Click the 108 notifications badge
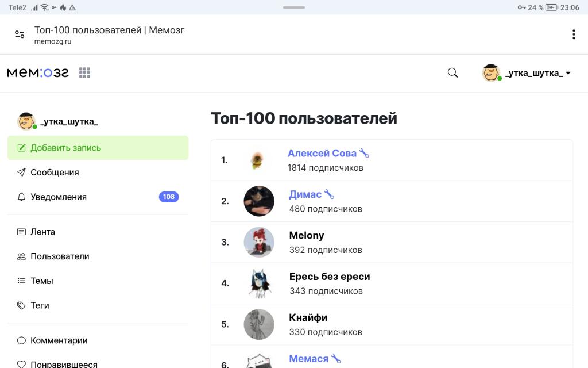588x368 pixels. 169,197
